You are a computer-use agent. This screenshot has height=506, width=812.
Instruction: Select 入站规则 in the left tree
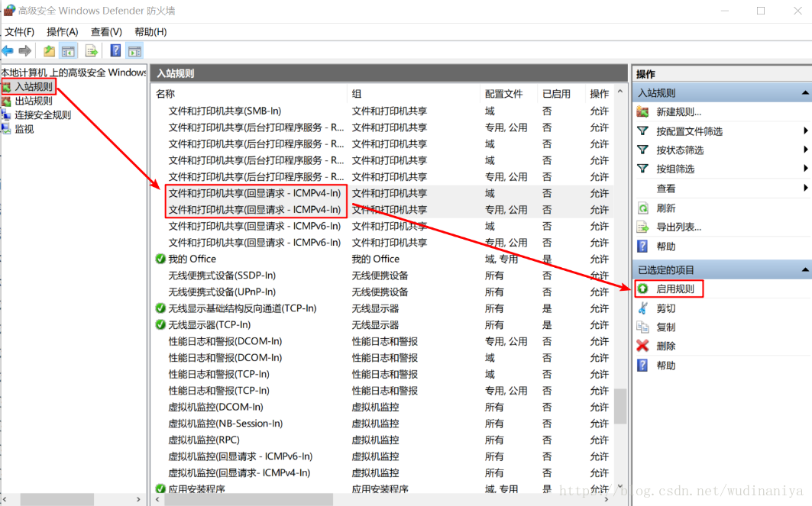pyautogui.click(x=34, y=86)
